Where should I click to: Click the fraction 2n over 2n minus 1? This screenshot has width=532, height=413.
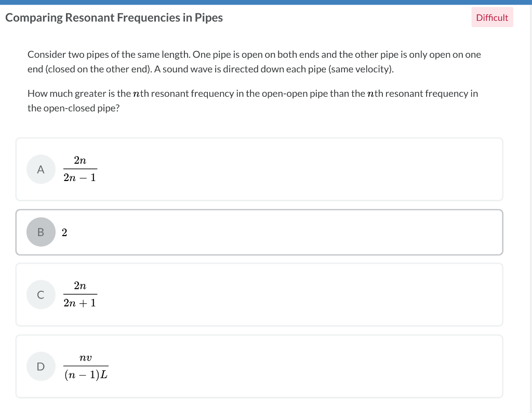click(80, 169)
